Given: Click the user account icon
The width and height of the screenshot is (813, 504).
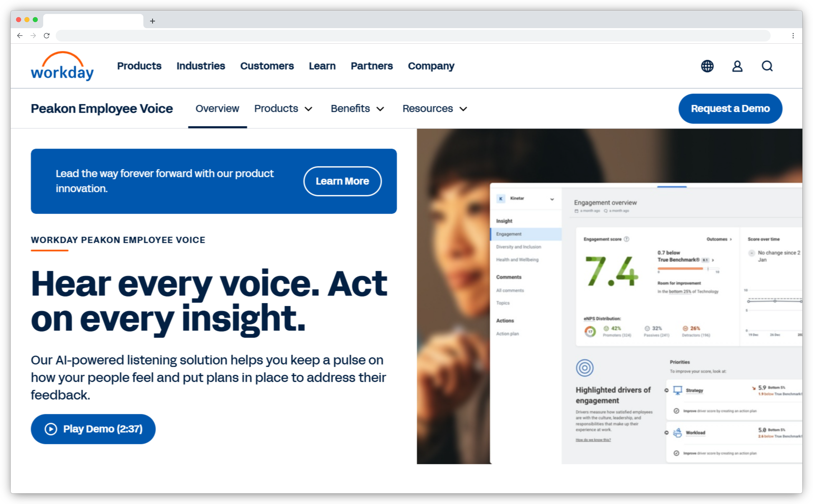Looking at the screenshot, I should 737,66.
